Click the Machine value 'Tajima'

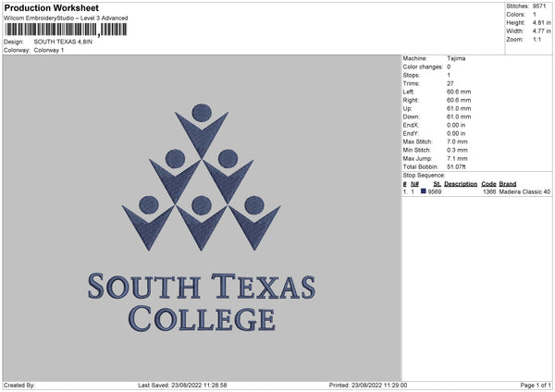456,58
